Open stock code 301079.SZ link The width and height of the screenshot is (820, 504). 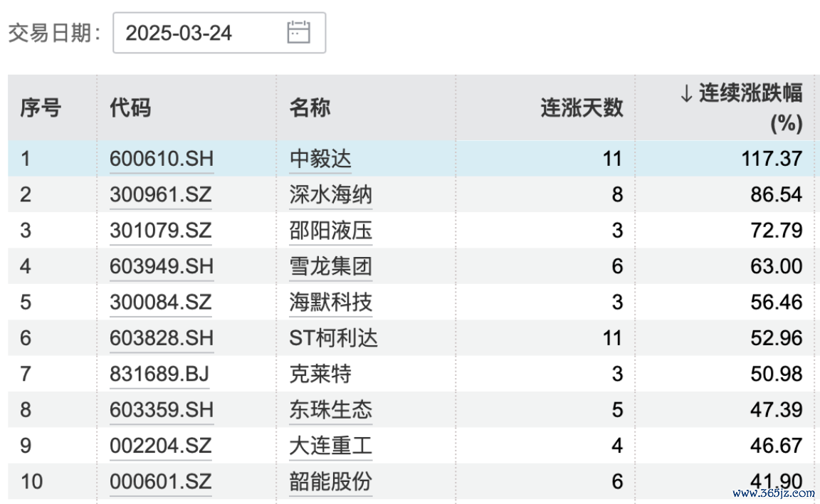[161, 231]
